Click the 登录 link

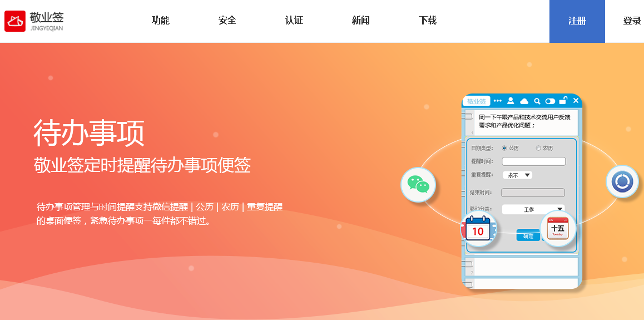pos(632,21)
